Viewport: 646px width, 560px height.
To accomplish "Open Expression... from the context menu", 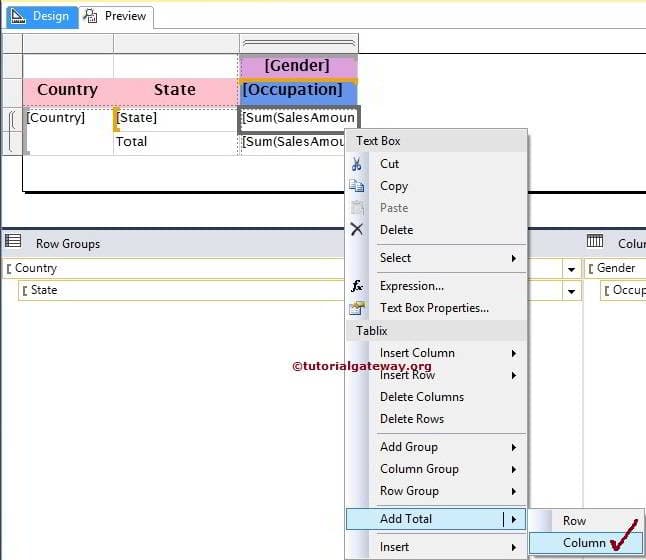I will tap(436, 286).
